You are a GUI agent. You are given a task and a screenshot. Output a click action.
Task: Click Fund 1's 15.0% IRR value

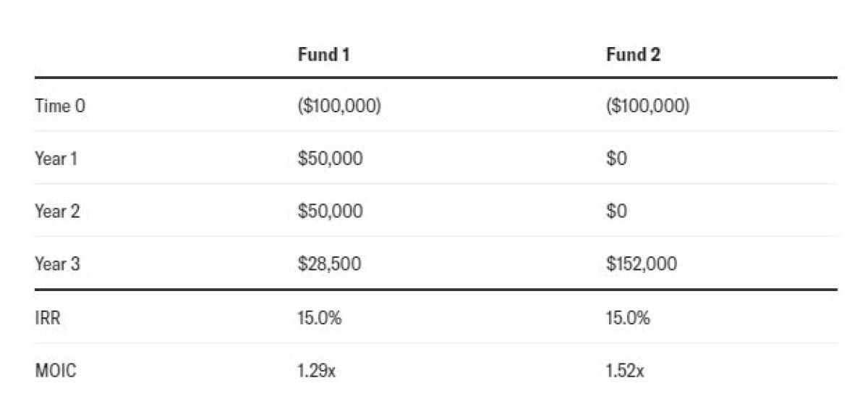(320, 317)
